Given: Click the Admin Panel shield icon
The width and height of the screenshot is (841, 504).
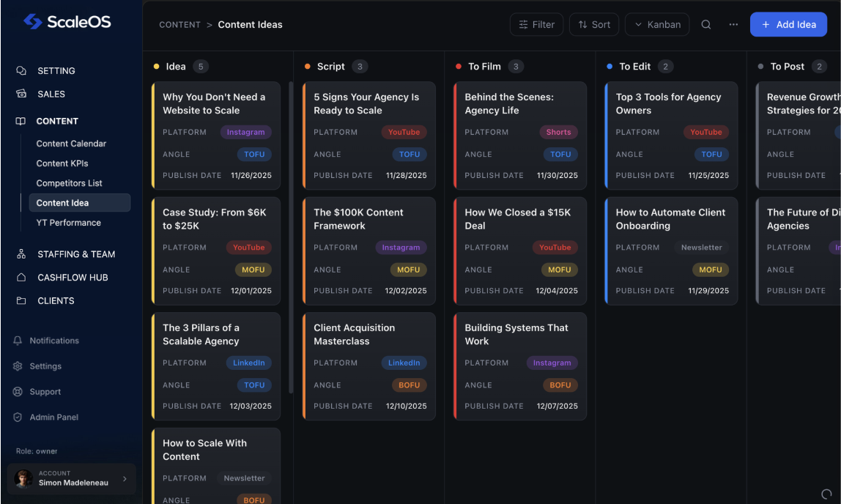Looking at the screenshot, I should click(18, 417).
